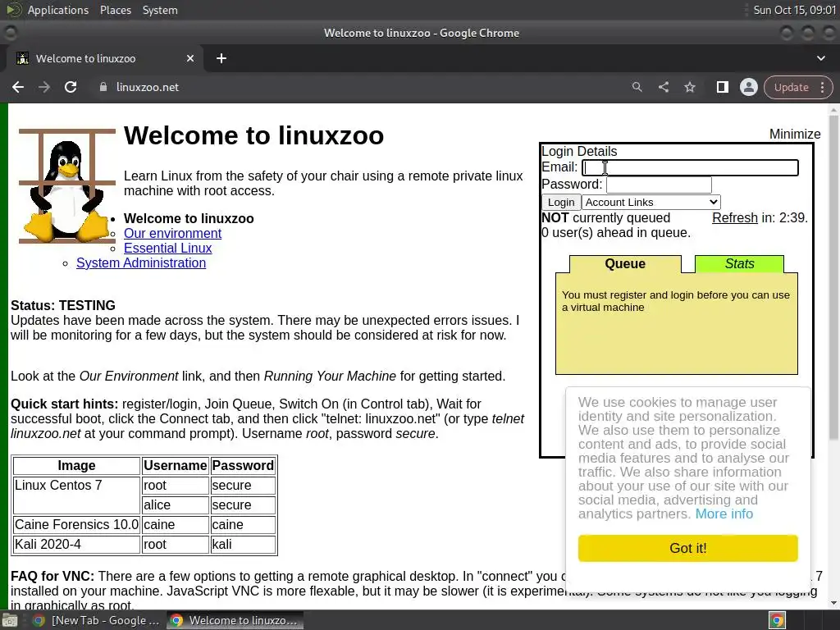Viewport: 840px width, 630px height.
Task: Open the Applications menu
Action: [58, 10]
